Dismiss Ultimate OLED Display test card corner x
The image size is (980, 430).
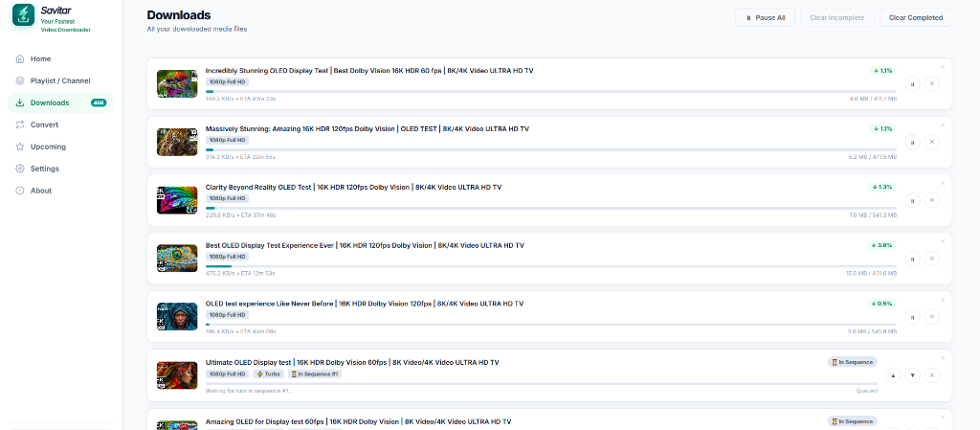pos(943,357)
